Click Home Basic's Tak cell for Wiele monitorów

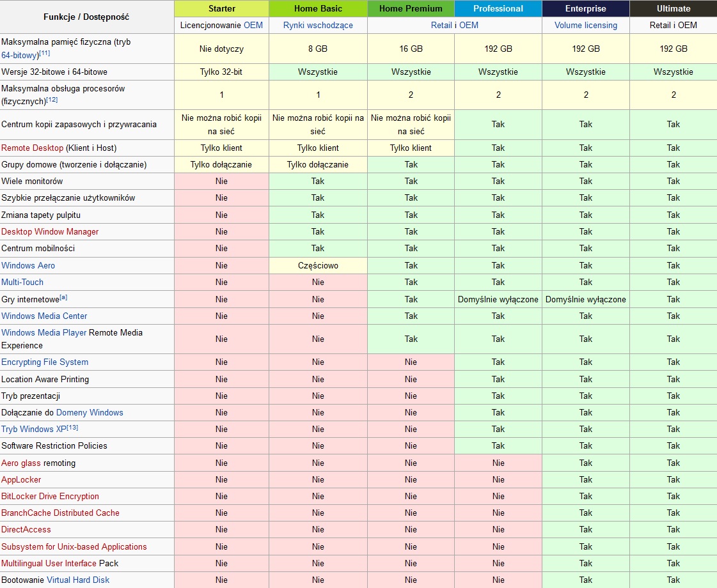pos(318,182)
